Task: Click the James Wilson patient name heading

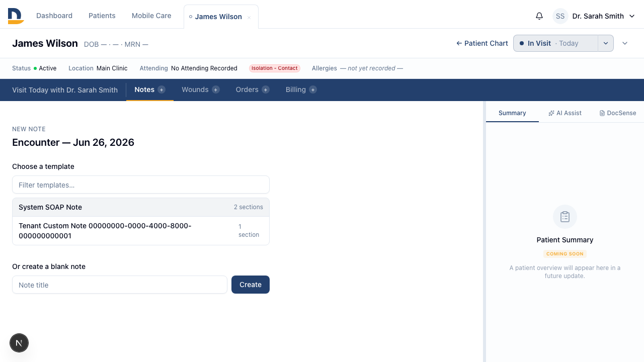Action: coord(45,43)
